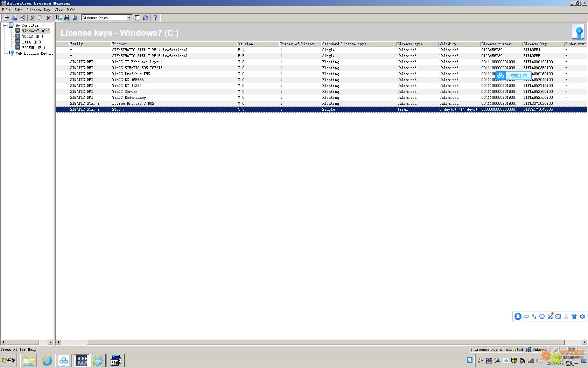Sort by the Family column header
This screenshot has height=368, width=588.
[x=90, y=44]
